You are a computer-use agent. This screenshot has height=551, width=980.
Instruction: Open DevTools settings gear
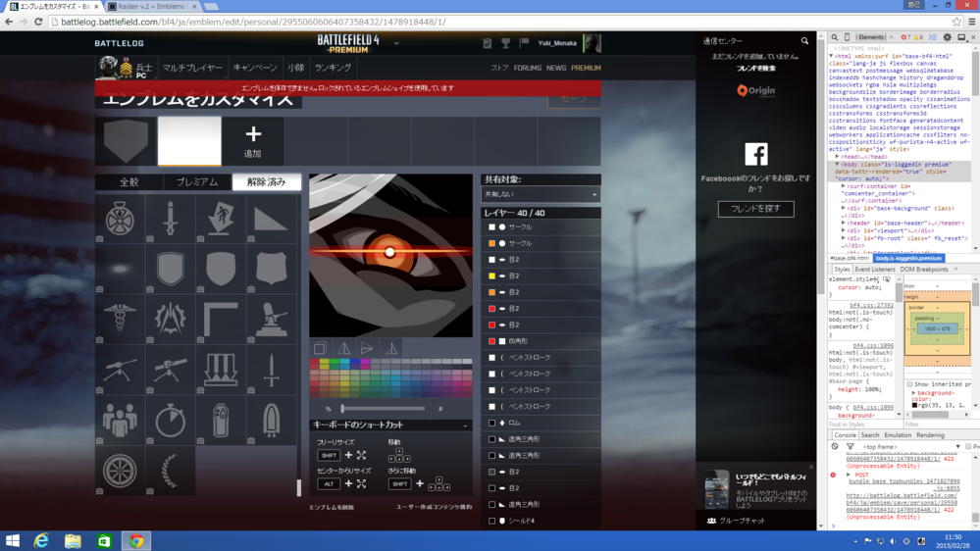[948, 37]
